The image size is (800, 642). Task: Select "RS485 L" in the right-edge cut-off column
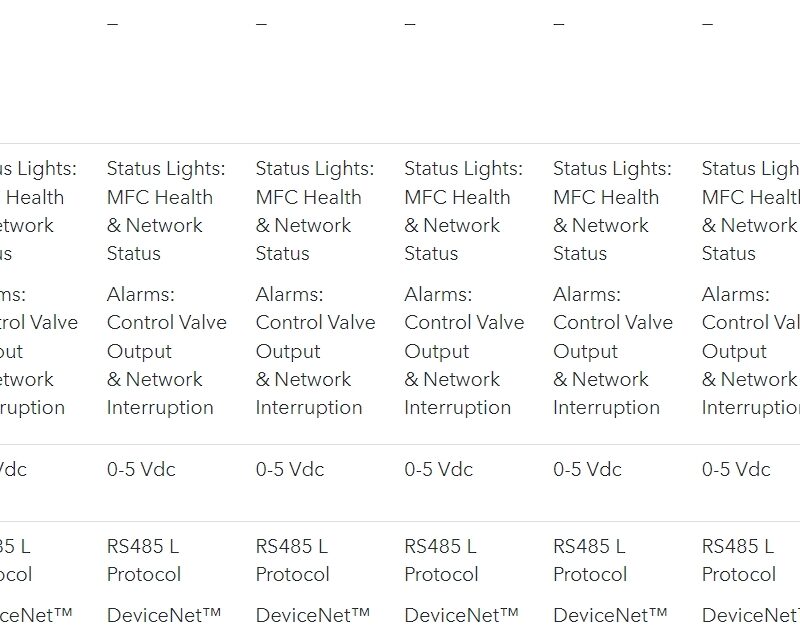pyautogui.click(x=737, y=547)
